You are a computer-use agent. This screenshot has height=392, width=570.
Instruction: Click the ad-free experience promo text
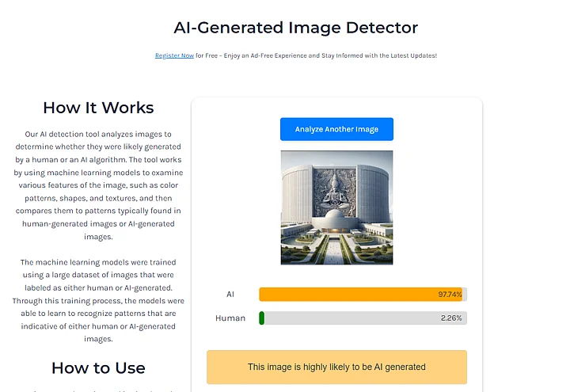click(x=317, y=55)
